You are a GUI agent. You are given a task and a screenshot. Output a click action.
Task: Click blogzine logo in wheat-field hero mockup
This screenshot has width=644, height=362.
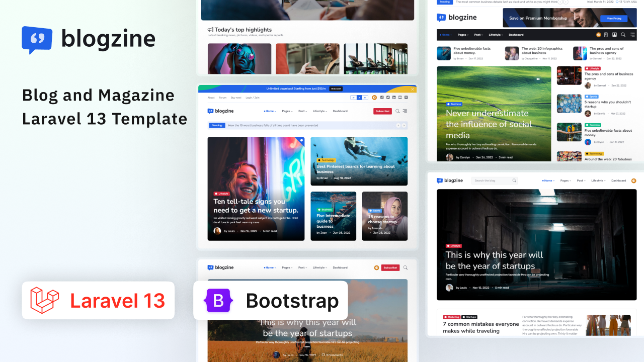pyautogui.click(x=221, y=267)
